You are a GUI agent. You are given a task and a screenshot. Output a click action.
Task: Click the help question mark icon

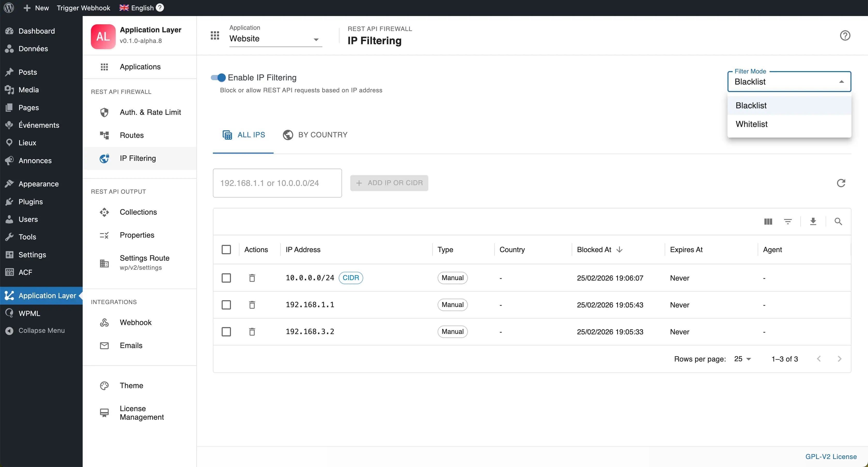pos(845,35)
